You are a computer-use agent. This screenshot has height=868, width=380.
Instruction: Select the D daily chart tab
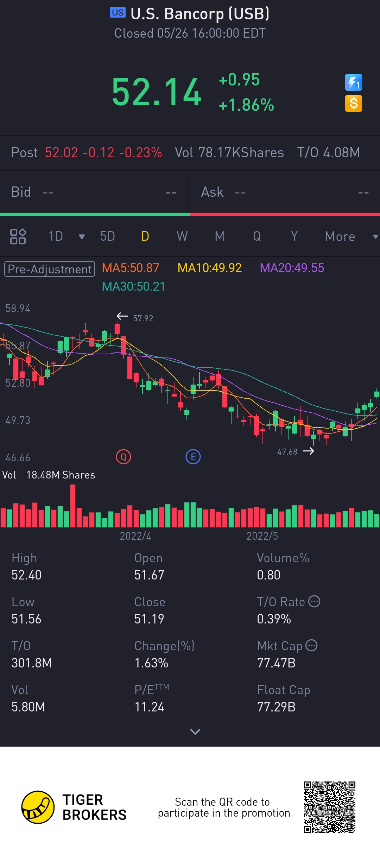tap(145, 236)
